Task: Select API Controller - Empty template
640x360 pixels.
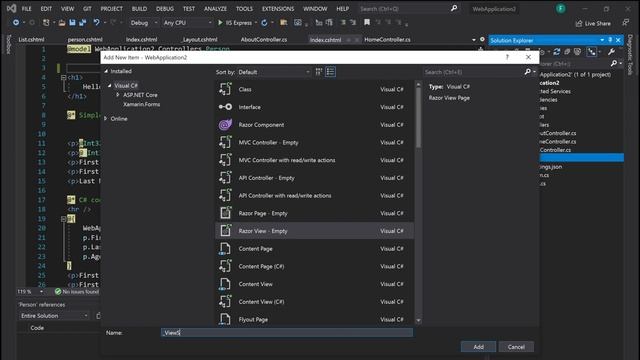Action: click(x=314, y=178)
